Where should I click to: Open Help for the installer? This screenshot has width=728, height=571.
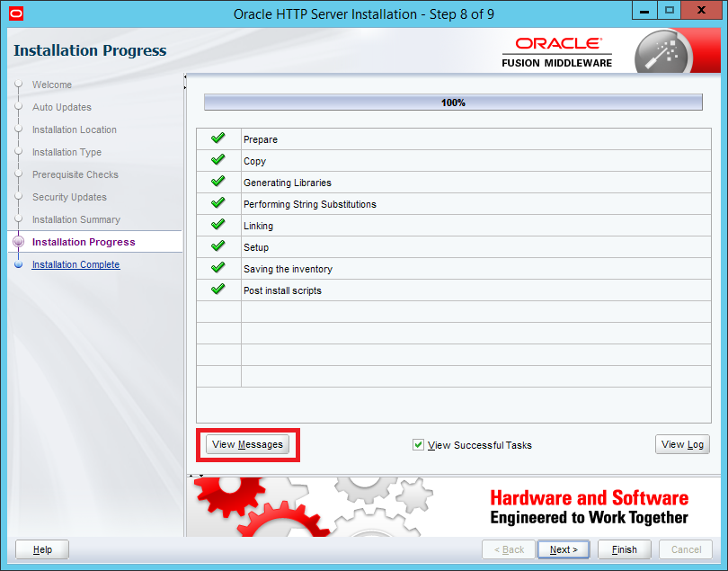pyautogui.click(x=42, y=549)
